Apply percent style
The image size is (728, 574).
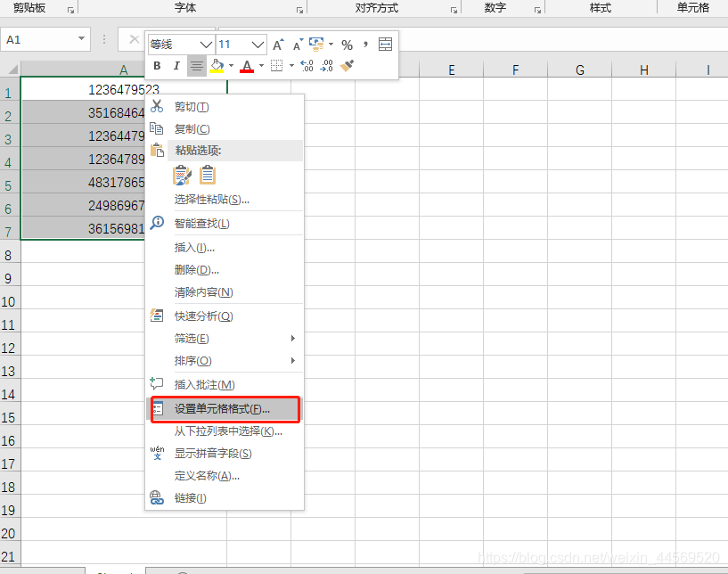347,45
